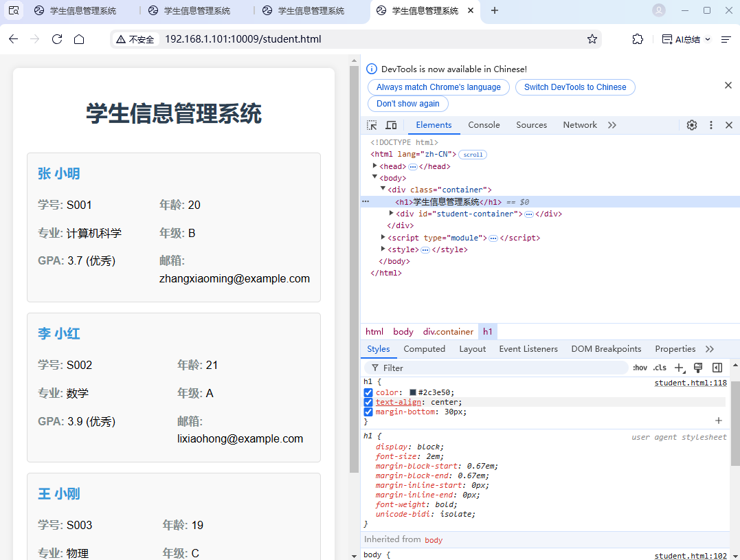Close the active student tab

[x=471, y=10]
